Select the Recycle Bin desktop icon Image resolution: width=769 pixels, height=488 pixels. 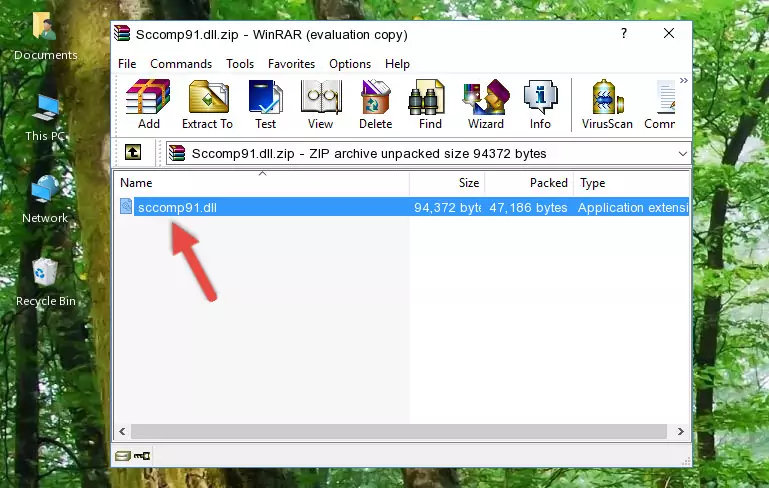[x=46, y=283]
